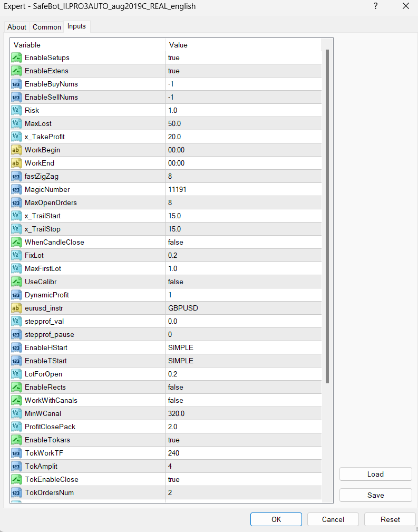This screenshot has height=532, width=418.
Task: Select the EnableExtens value true
Action: (174, 71)
